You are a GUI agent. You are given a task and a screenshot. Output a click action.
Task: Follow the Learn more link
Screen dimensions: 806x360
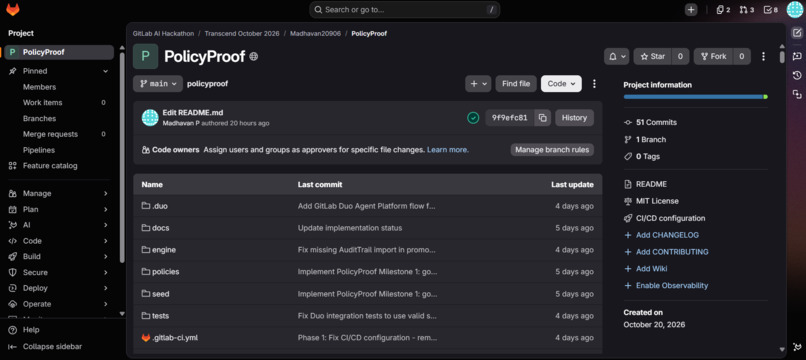(x=448, y=150)
